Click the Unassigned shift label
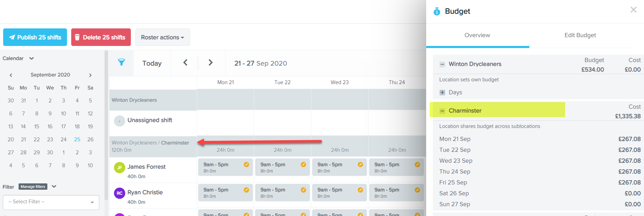This screenshot has height=216, width=644. (150, 120)
